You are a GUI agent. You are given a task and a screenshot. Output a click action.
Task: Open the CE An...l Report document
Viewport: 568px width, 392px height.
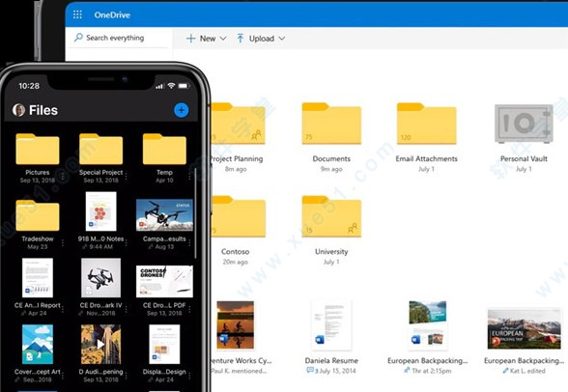pos(38,278)
